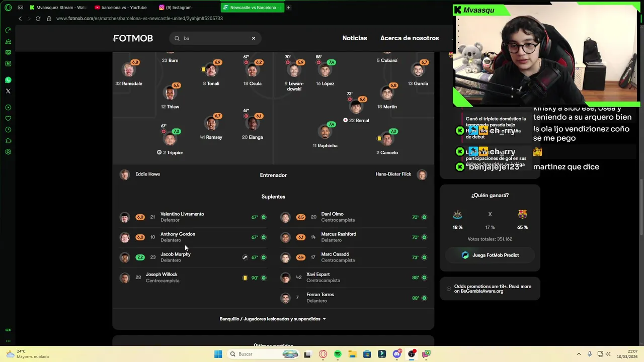This screenshot has height=362, width=644.
Task: Open bookmarks heart icon in sidebar
Action: point(8,119)
